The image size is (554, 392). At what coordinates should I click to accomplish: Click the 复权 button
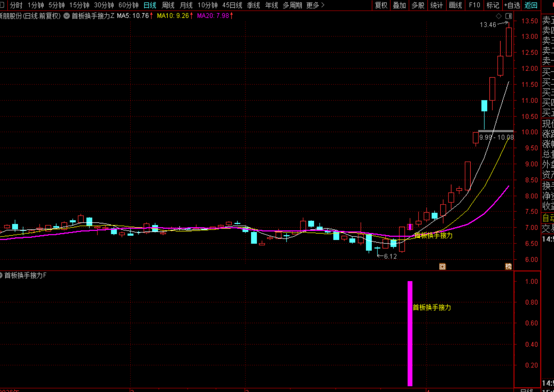pyautogui.click(x=381, y=5)
